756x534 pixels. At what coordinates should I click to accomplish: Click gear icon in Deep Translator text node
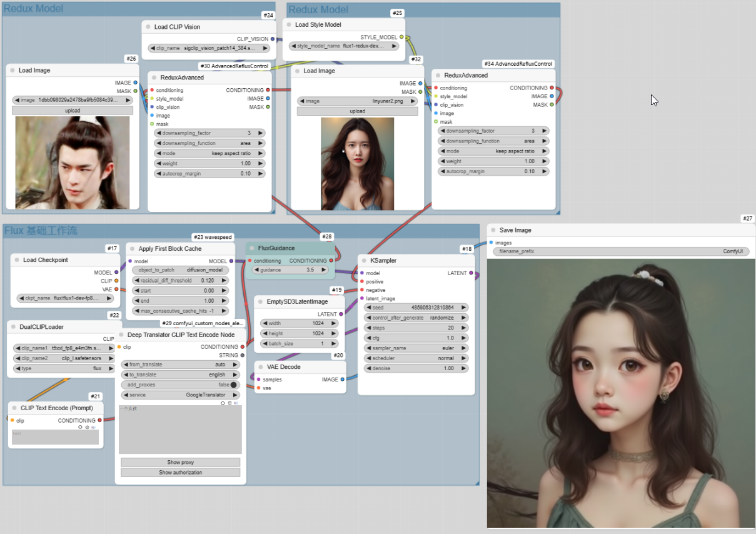point(229,403)
